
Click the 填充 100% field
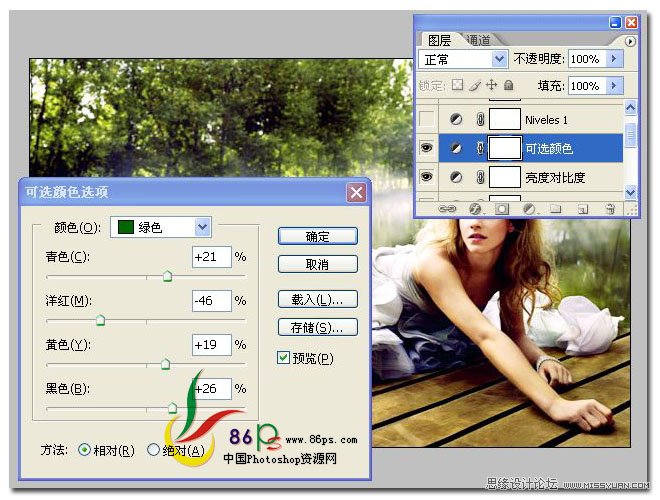coord(588,86)
